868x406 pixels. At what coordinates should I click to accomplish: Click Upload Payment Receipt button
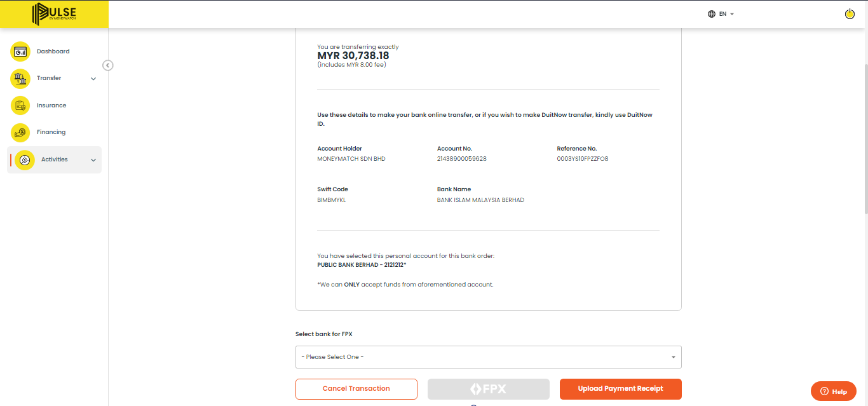(x=621, y=389)
